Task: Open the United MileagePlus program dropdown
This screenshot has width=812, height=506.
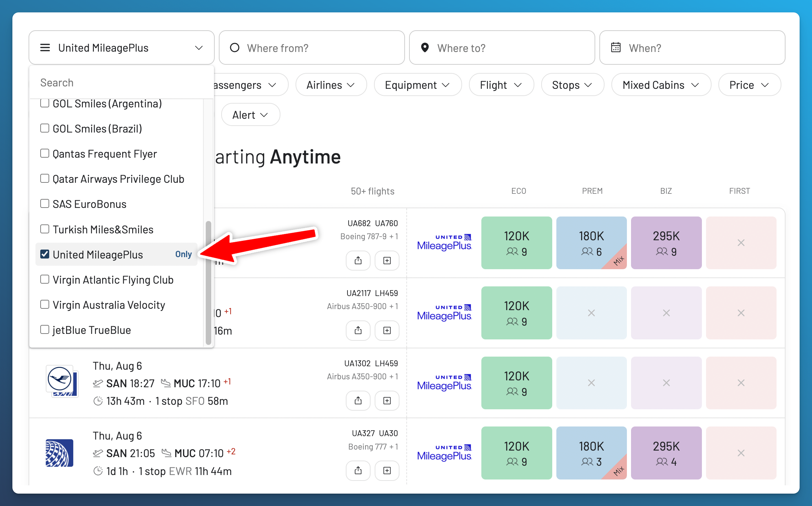Action: click(x=121, y=48)
